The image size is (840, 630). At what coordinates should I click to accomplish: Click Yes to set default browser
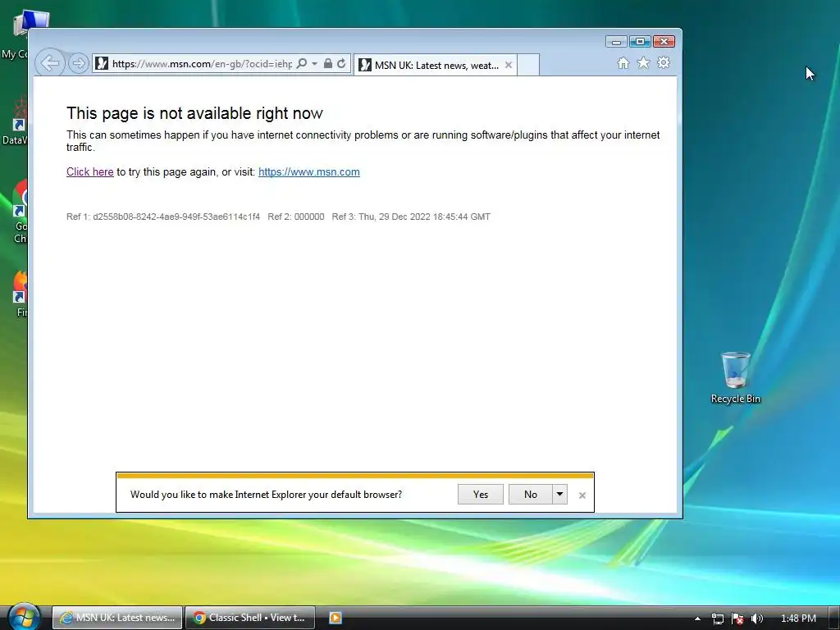coord(481,495)
